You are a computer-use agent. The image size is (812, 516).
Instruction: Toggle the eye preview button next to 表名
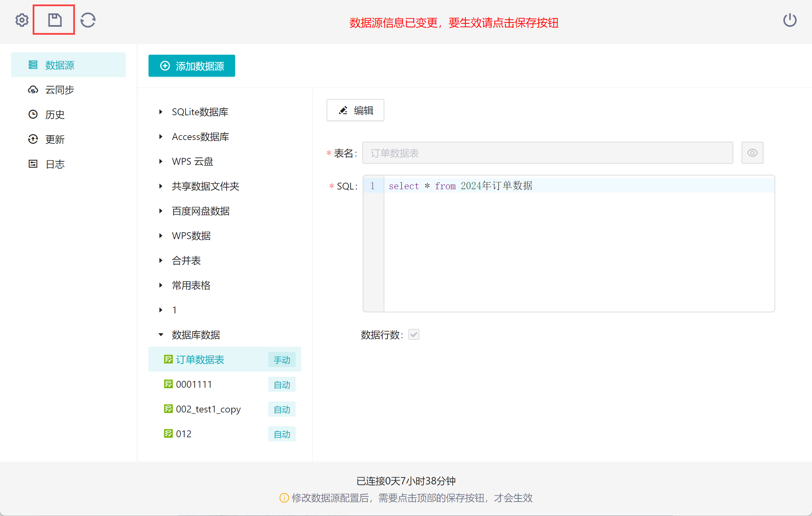point(752,153)
